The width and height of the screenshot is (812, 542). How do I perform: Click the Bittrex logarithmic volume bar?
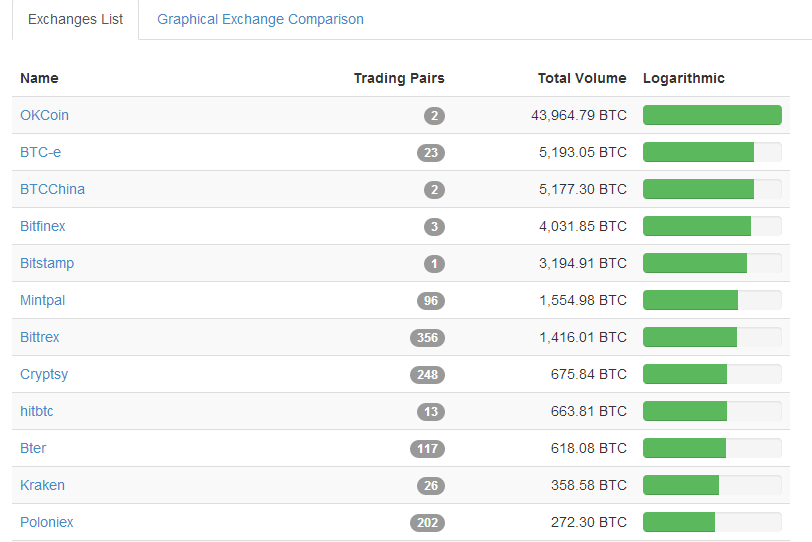pyautogui.click(x=712, y=337)
